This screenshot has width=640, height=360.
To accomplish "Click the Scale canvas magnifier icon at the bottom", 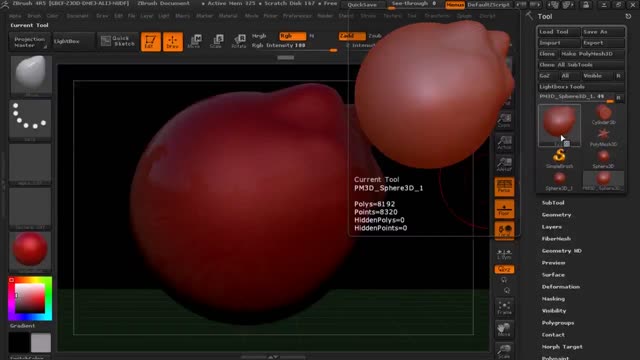I will 504,351.
